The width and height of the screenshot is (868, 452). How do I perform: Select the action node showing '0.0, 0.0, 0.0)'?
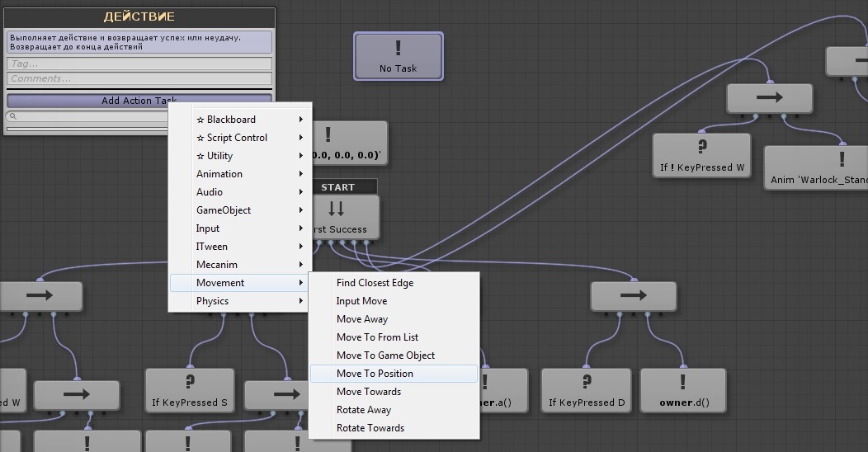(x=350, y=143)
